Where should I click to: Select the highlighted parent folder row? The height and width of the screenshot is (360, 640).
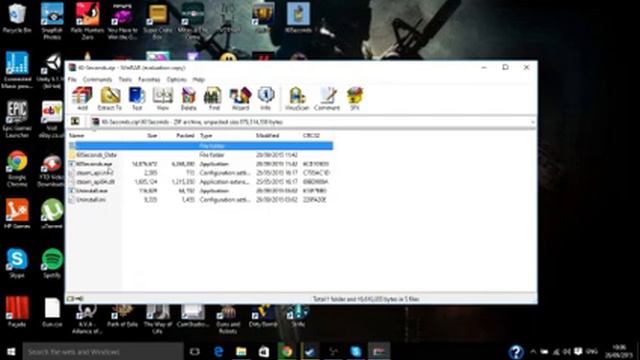pos(200,146)
